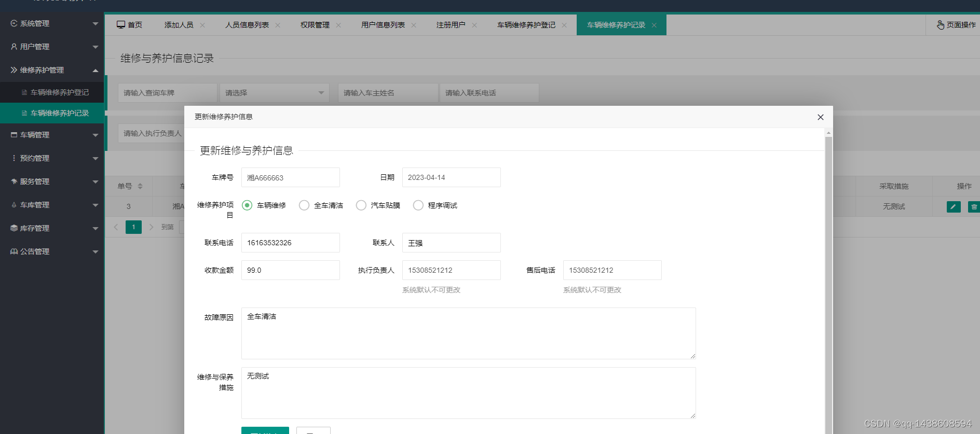Click the 首页 monitor icon
Screen dimensions: 980x434
click(x=121, y=25)
